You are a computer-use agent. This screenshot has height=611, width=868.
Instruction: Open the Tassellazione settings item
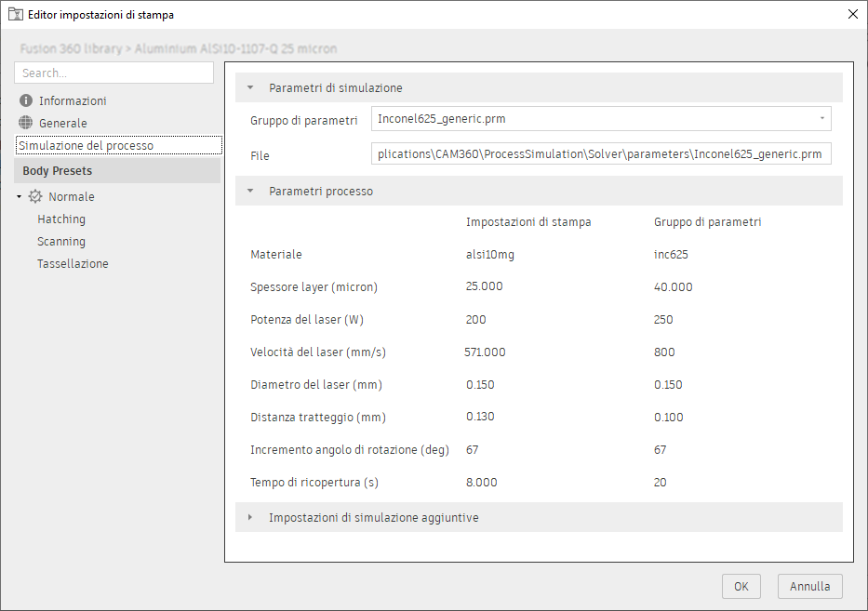[73, 264]
